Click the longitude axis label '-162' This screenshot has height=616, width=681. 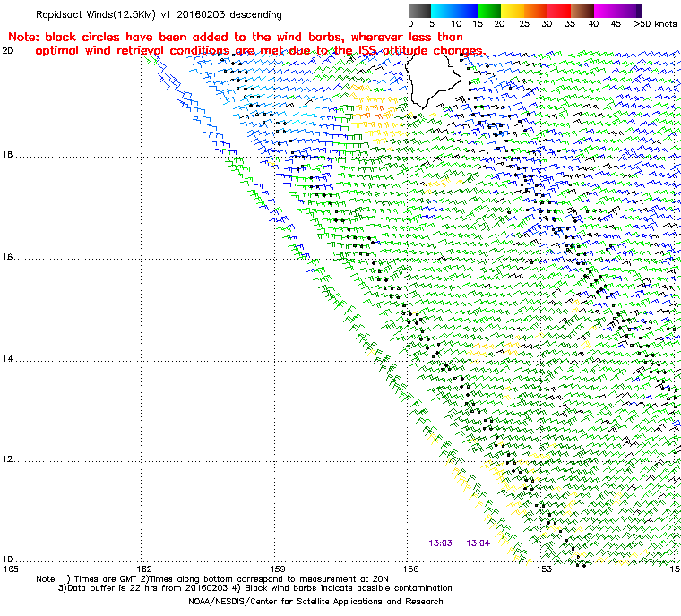pos(142,569)
